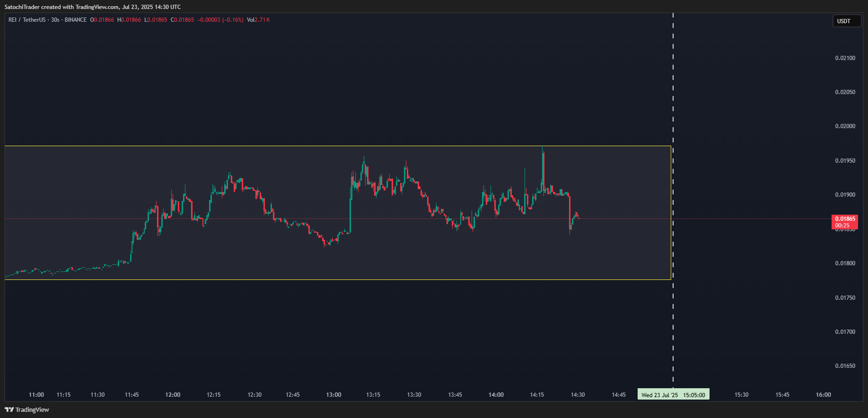Click the SatochiTrader created with TradingView.com header
This screenshot has width=868, height=418.
(93, 7)
